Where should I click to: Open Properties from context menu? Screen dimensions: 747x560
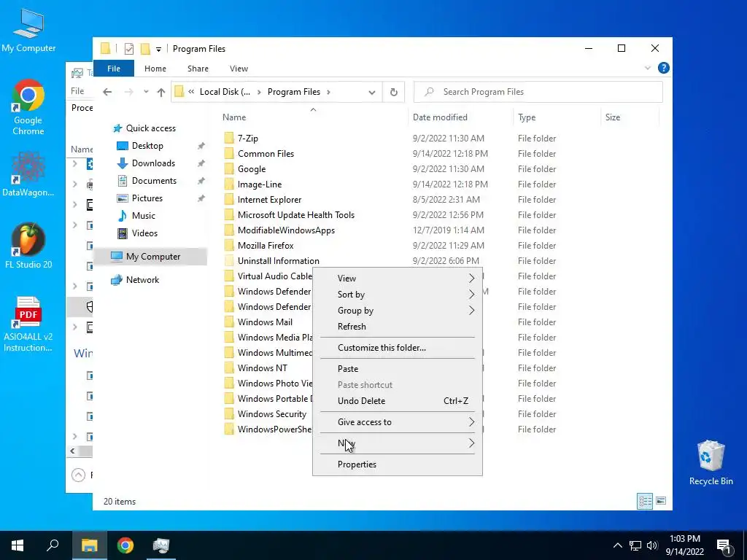tap(398, 464)
